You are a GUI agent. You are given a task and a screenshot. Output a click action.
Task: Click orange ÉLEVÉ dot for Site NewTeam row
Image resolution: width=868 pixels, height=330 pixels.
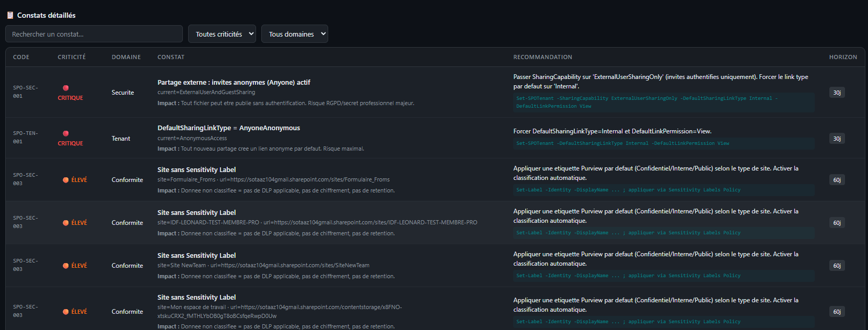pyautogui.click(x=66, y=266)
